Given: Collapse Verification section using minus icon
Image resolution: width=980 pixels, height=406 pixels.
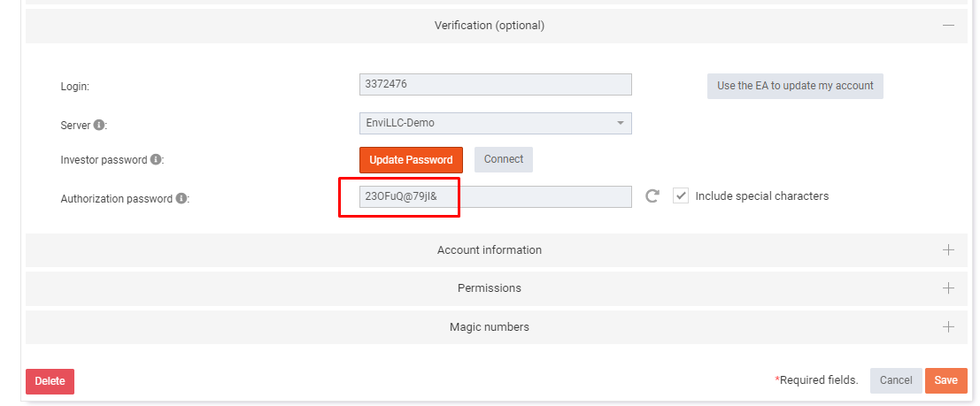Looking at the screenshot, I should coord(948,26).
